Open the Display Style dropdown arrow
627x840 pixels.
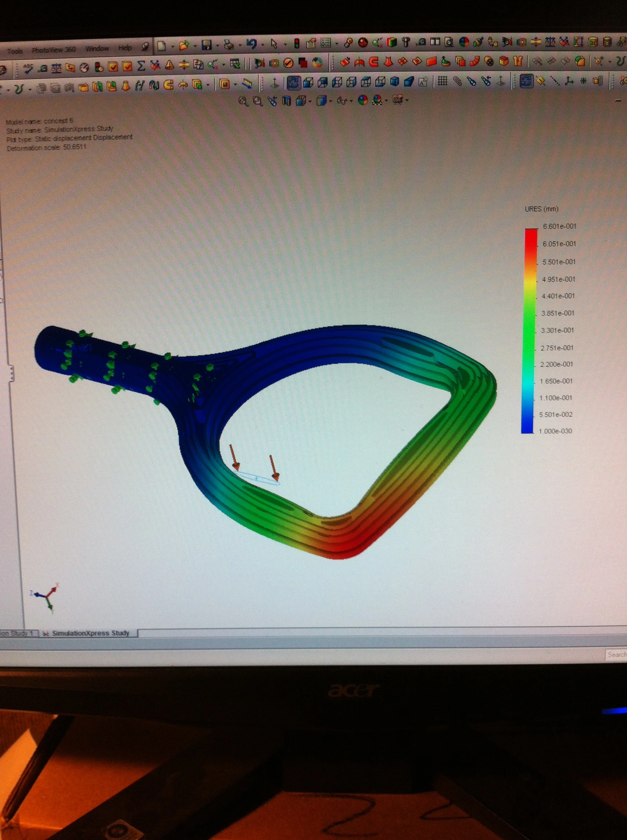coord(330,101)
